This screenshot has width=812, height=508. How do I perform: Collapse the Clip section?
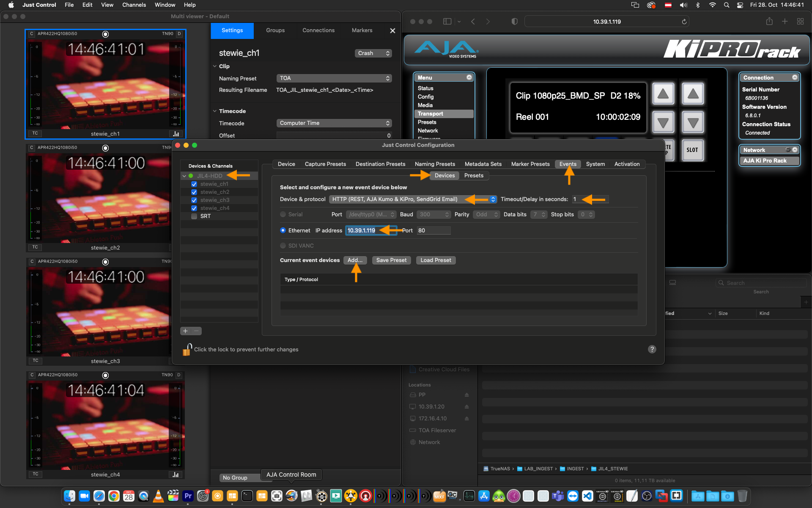click(x=215, y=66)
